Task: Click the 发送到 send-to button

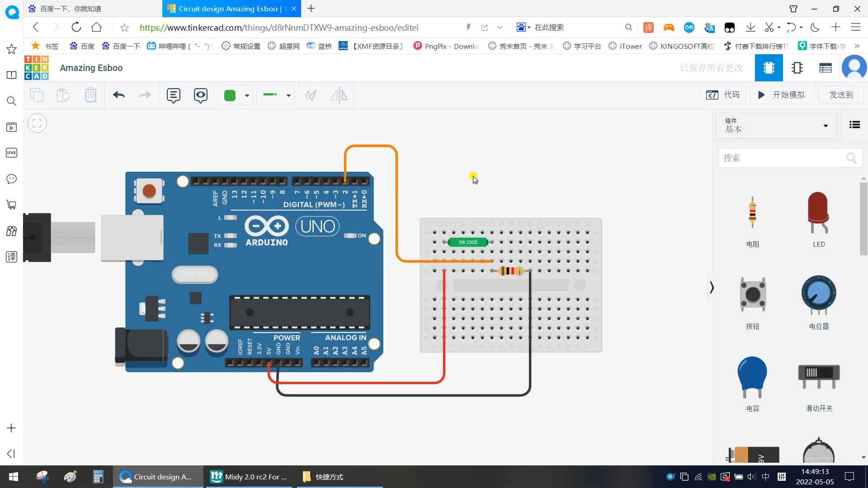Action: (x=841, y=95)
